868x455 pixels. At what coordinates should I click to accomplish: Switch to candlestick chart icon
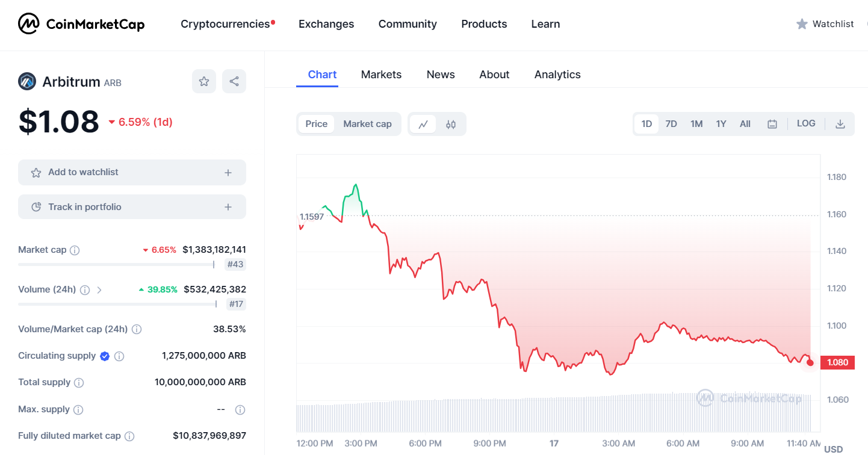point(451,124)
